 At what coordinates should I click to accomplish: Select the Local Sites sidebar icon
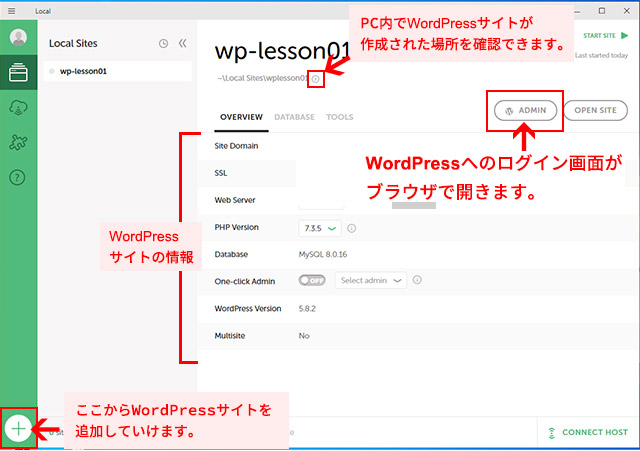click(x=18, y=72)
